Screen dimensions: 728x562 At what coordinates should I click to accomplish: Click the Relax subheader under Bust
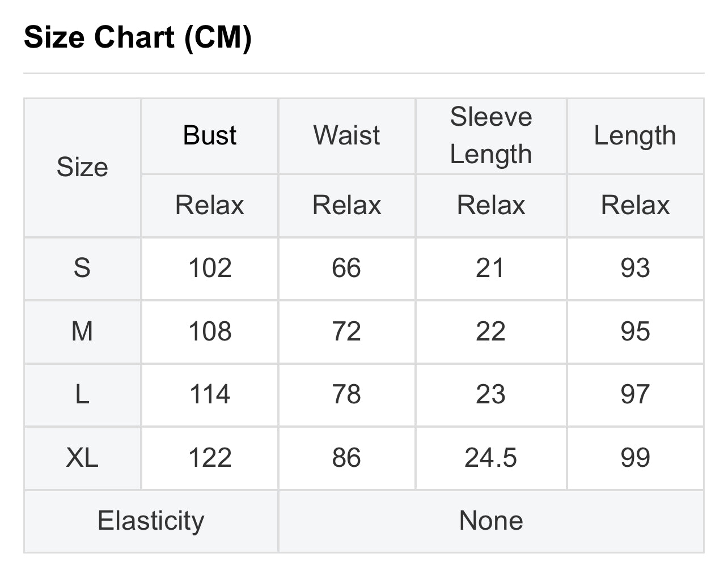tap(210, 205)
